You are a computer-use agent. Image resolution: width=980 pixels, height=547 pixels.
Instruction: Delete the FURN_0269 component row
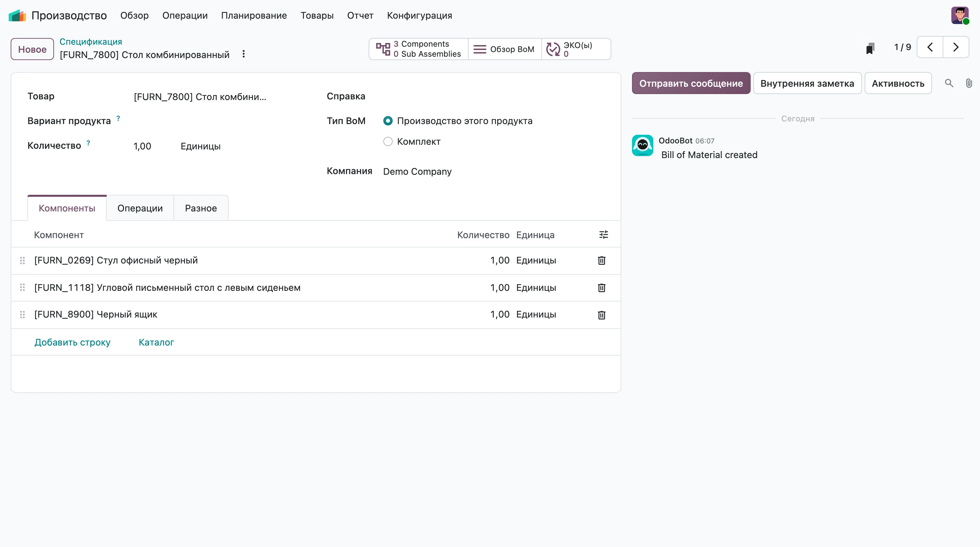[601, 260]
